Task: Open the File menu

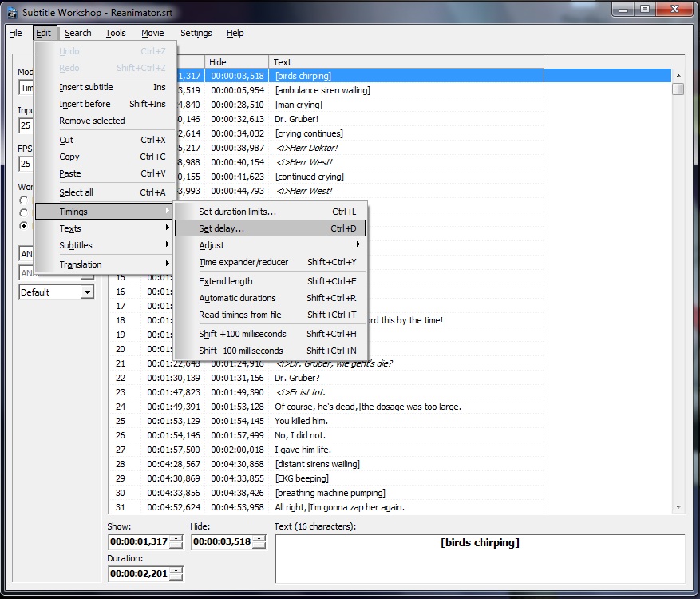Action: 15,33
